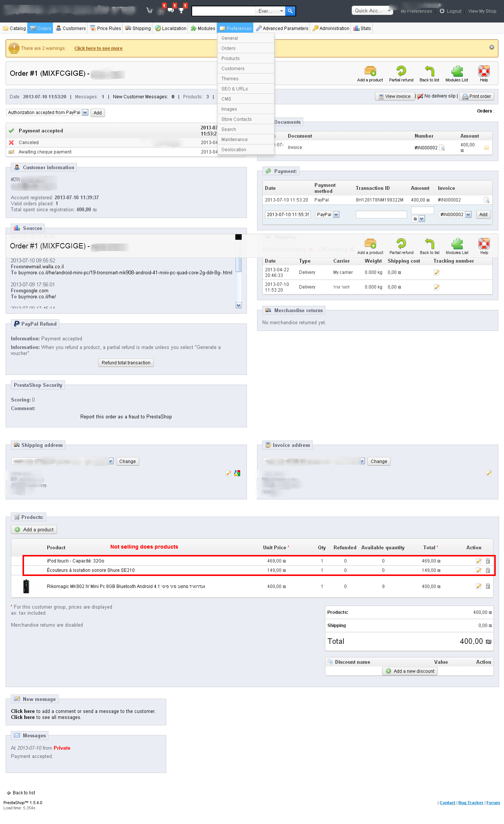This screenshot has height=824, width=504.
Task: Click the View invoice button
Action: coord(395,96)
